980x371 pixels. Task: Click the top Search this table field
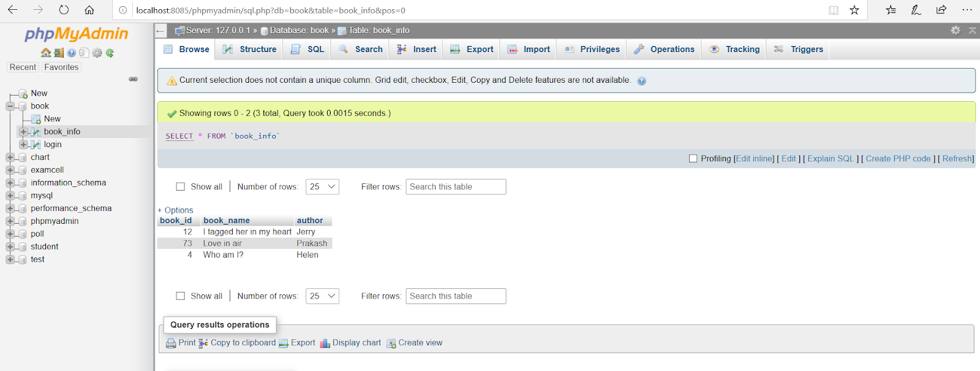[x=456, y=186]
